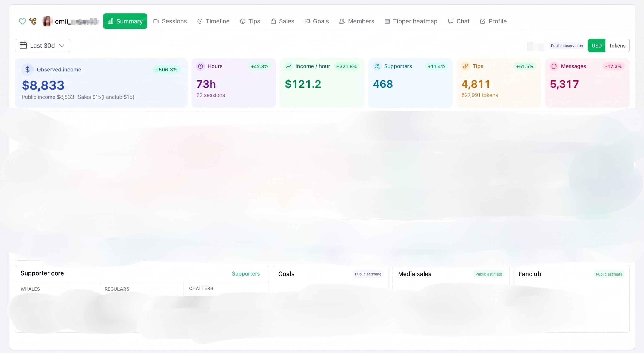
Task: Click the coins icon on Tips card
Action: click(x=465, y=66)
